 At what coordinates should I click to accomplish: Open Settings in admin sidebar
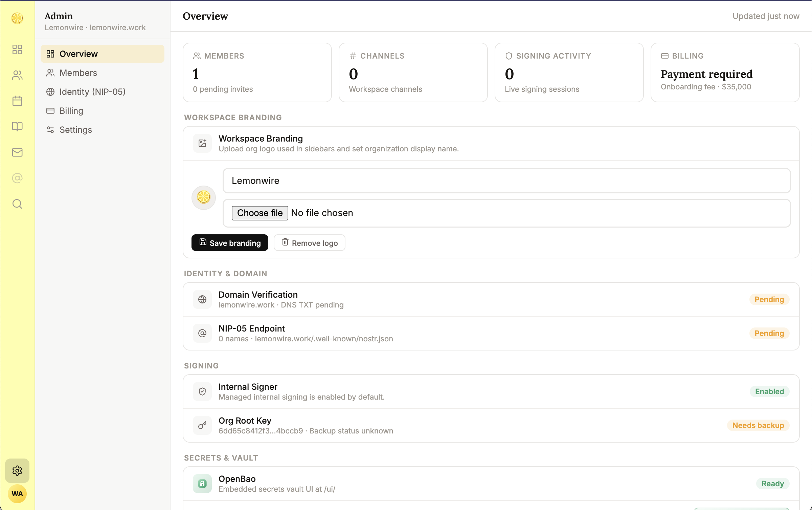103,130
